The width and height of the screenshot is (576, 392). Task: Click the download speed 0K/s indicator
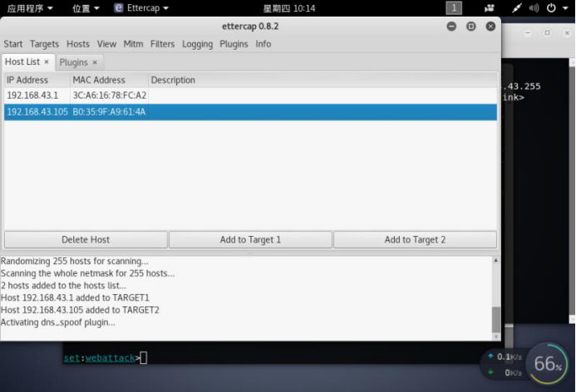tap(505, 373)
